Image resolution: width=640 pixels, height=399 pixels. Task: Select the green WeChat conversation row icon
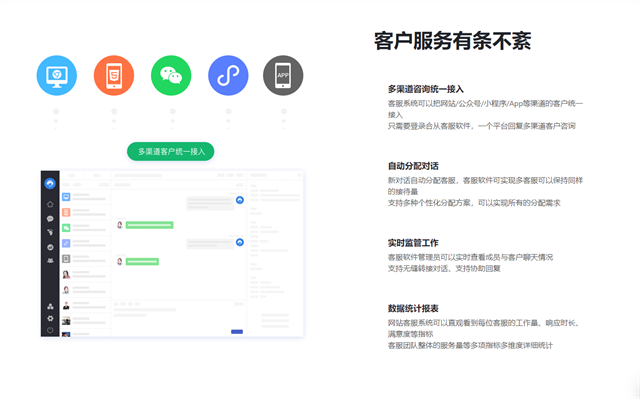66,228
